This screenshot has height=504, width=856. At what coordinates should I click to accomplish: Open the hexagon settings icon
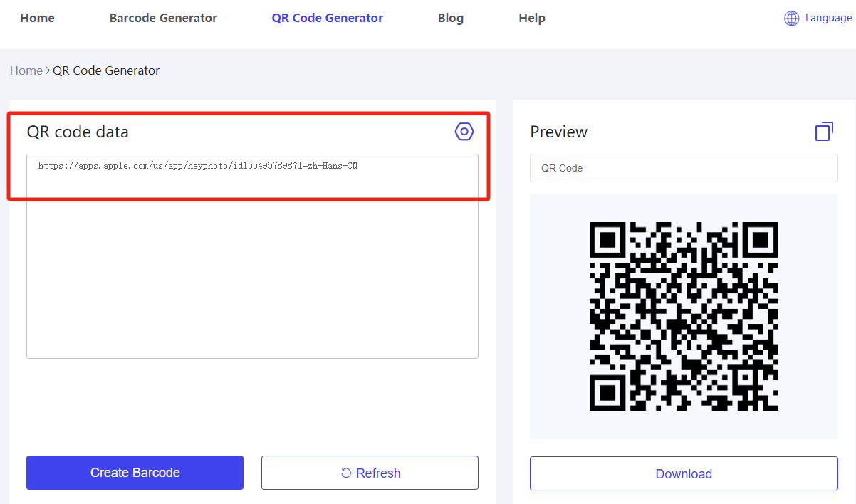tap(464, 132)
